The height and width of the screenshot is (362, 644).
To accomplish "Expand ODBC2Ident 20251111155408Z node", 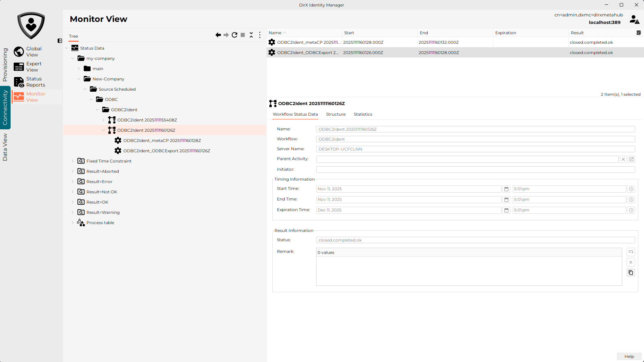I will click(x=103, y=120).
